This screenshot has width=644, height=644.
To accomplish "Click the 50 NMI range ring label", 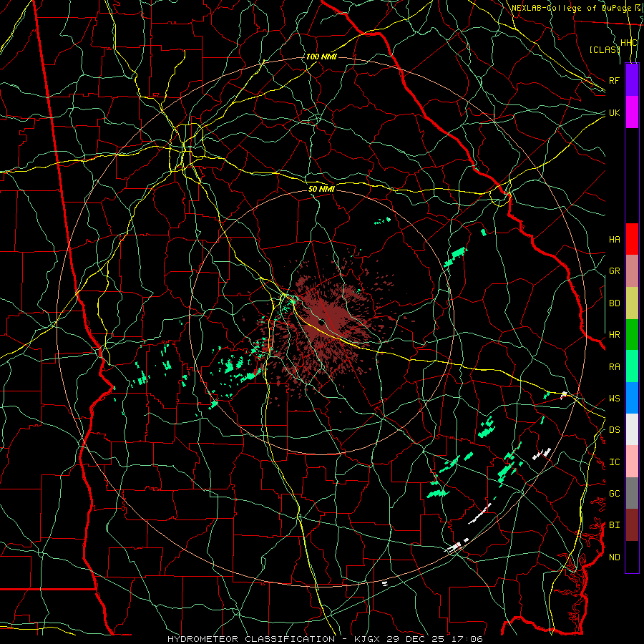I will (x=321, y=189).
